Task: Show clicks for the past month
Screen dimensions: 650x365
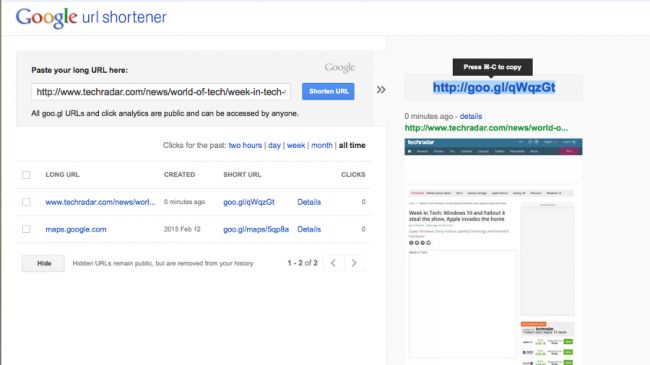Action: 322,145
